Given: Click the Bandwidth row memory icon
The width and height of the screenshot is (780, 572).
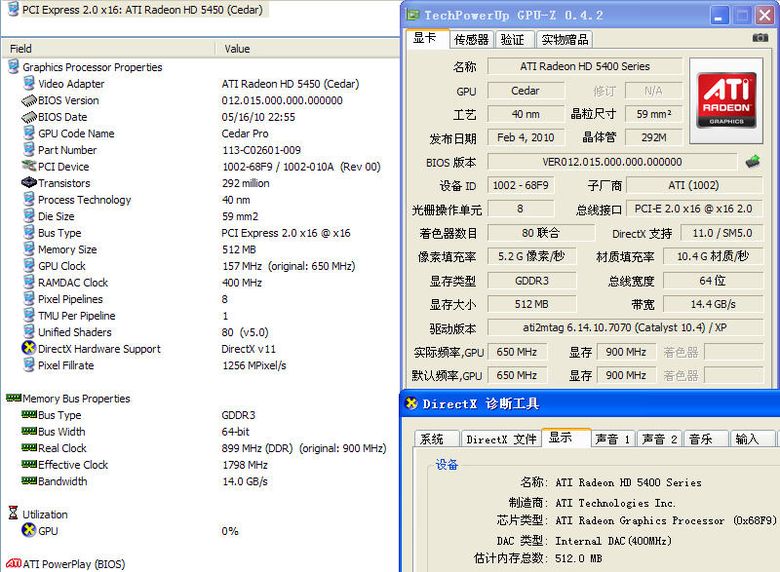Looking at the screenshot, I should (x=29, y=480).
